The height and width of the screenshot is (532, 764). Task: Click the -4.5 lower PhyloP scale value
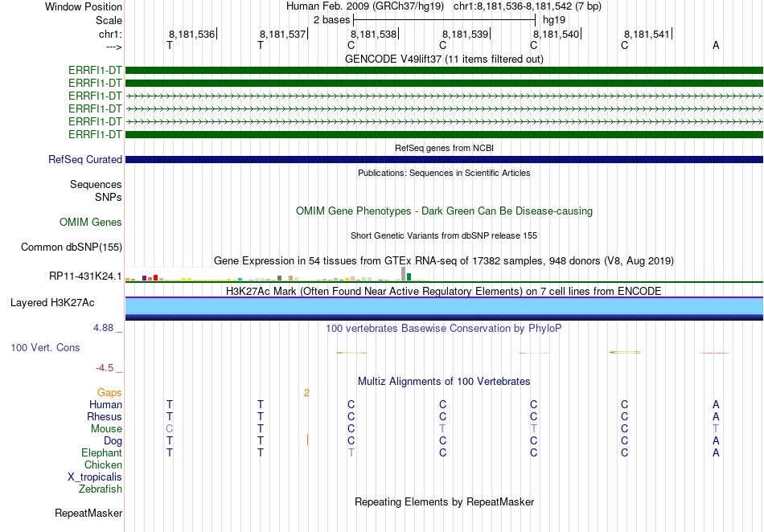tap(105, 368)
